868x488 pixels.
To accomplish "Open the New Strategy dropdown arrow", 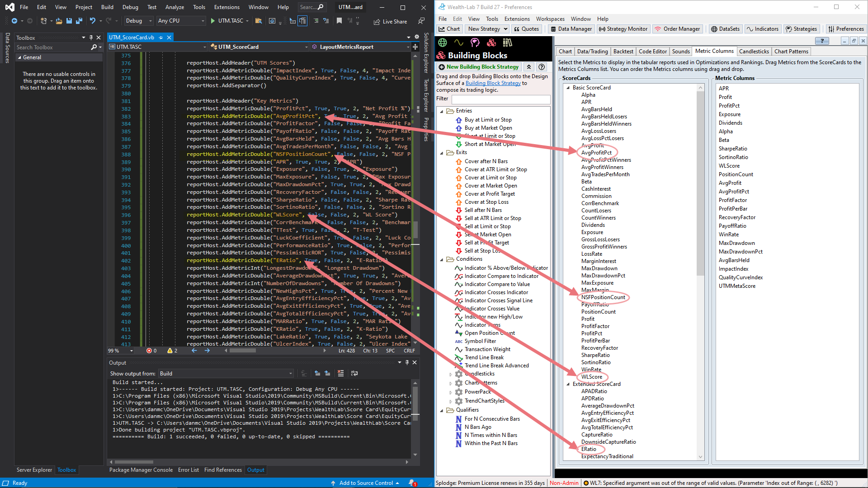I will (505, 29).
